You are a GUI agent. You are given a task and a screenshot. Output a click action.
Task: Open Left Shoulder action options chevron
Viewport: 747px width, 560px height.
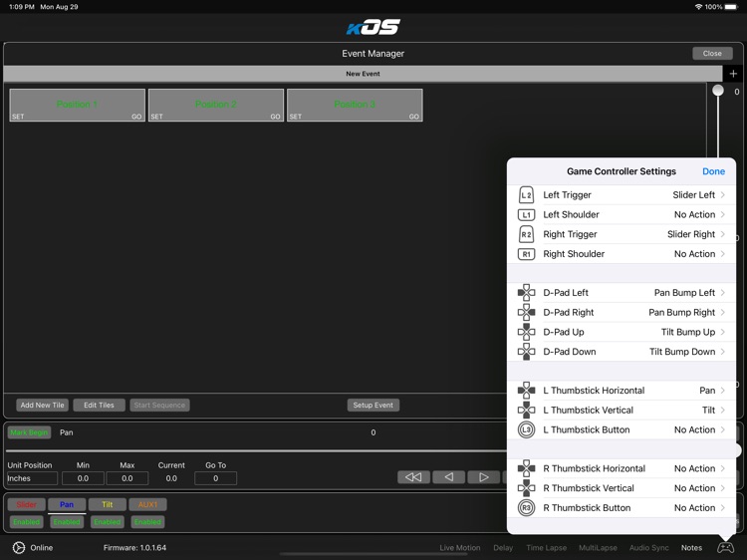[723, 214]
